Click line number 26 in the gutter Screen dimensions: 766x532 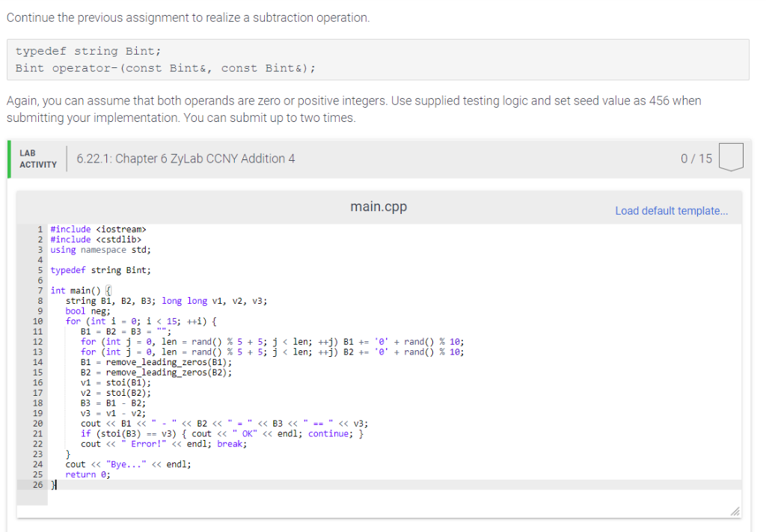37,484
